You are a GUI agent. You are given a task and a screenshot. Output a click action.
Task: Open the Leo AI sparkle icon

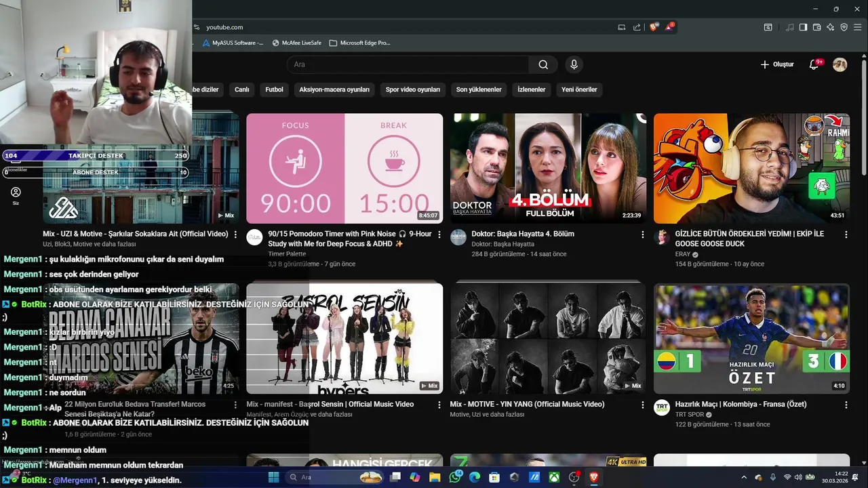tap(830, 27)
